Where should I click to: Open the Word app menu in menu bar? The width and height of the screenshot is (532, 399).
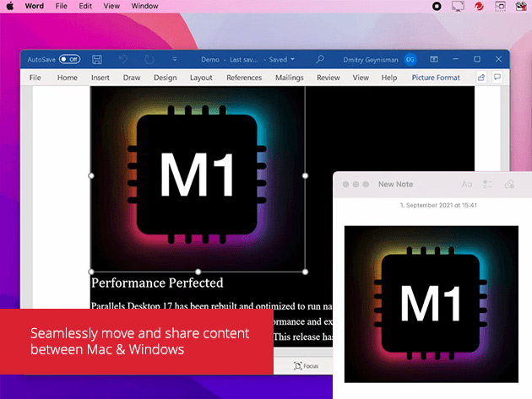click(35, 6)
